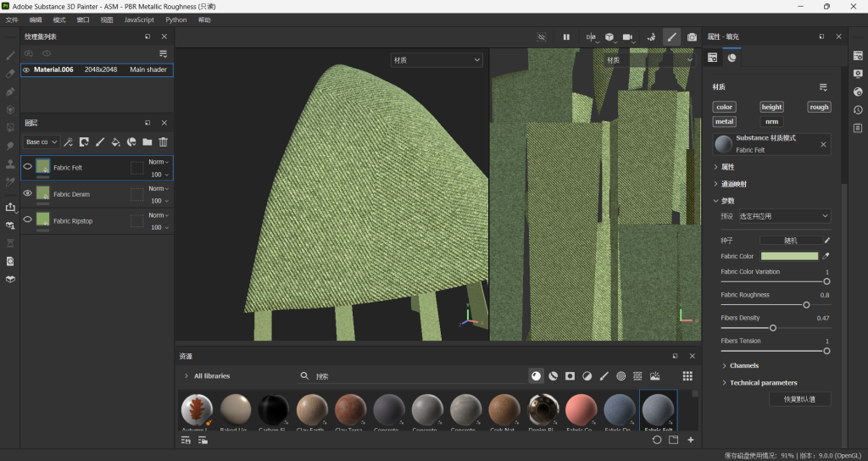Open the 文件 menu

[x=12, y=20]
